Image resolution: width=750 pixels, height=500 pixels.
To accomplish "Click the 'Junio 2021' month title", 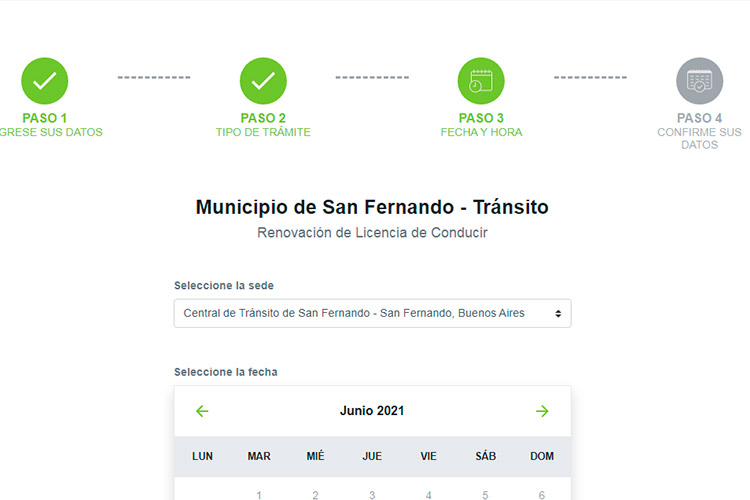I will [372, 411].
